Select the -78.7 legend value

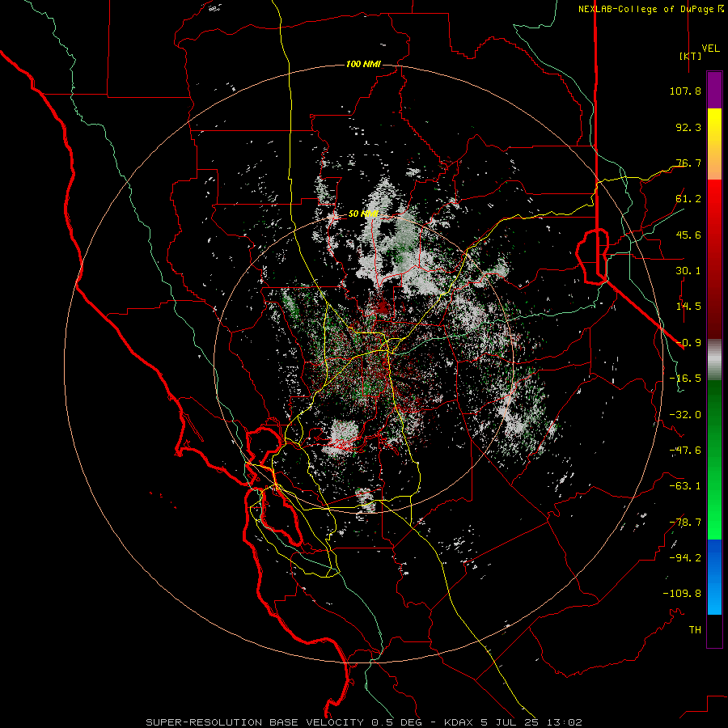tap(685, 523)
